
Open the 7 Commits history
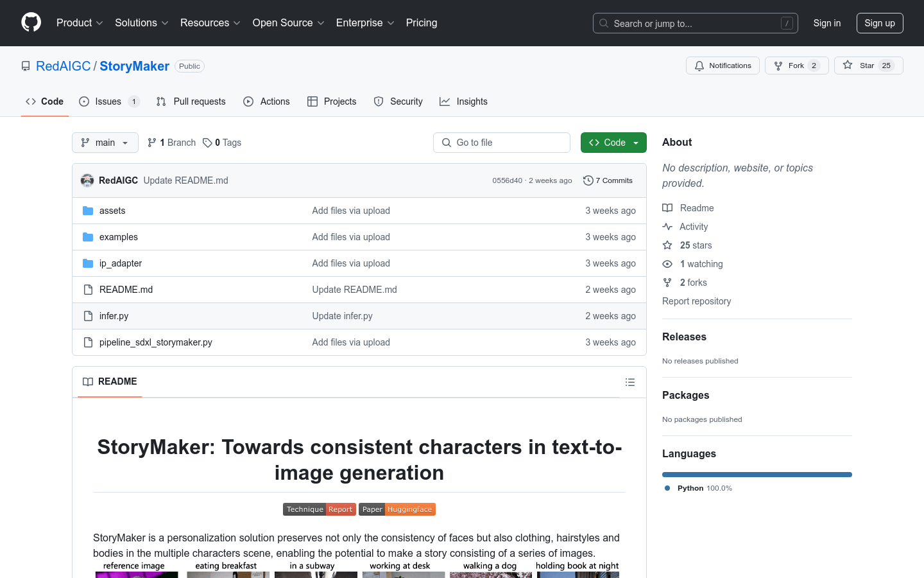(608, 180)
